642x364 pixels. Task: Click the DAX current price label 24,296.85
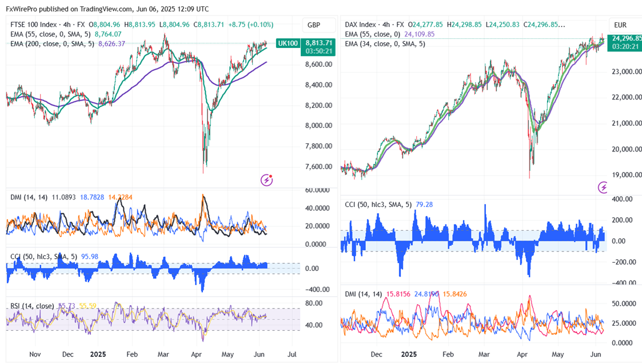[627, 38]
